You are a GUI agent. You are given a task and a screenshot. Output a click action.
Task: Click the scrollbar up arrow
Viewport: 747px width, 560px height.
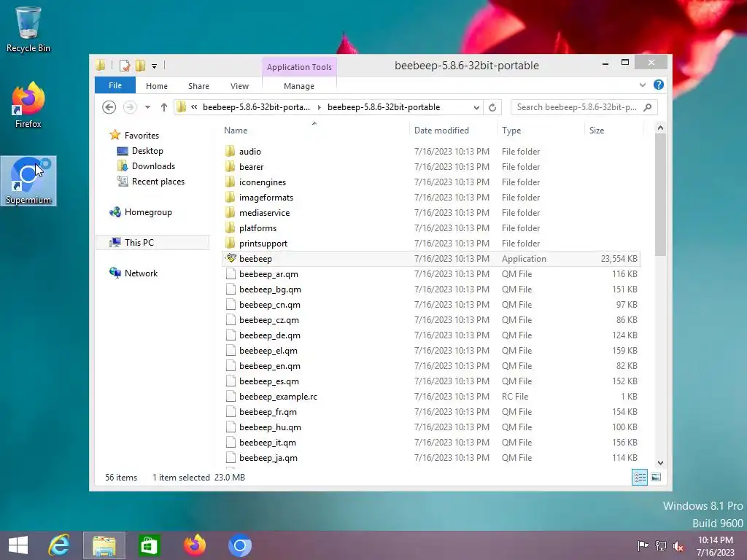click(660, 128)
